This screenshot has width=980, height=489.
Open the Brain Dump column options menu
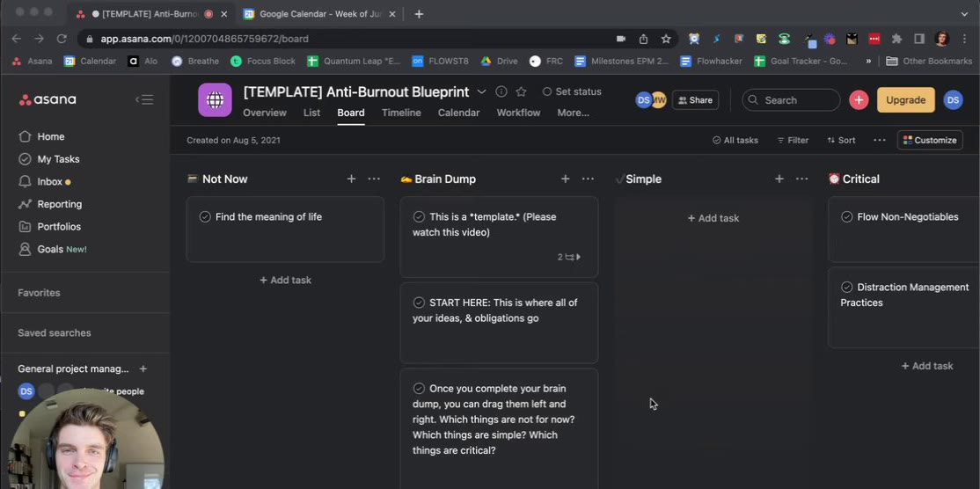(588, 179)
